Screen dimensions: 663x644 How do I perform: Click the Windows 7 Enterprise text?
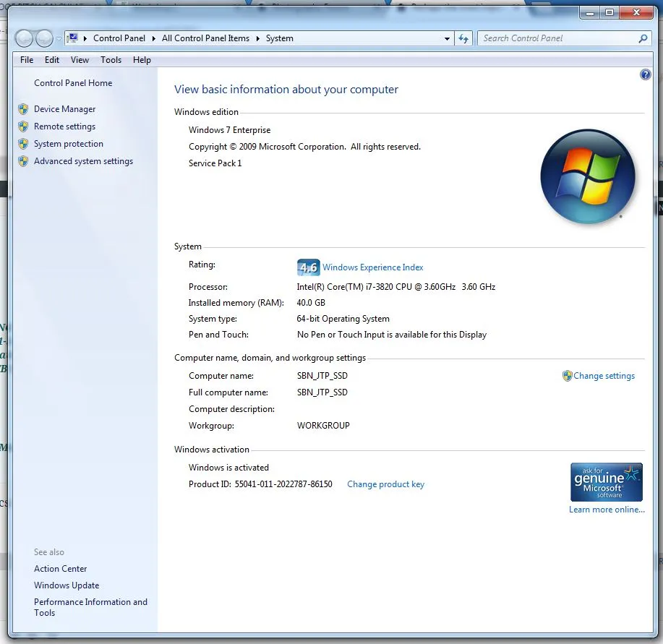[x=230, y=129]
